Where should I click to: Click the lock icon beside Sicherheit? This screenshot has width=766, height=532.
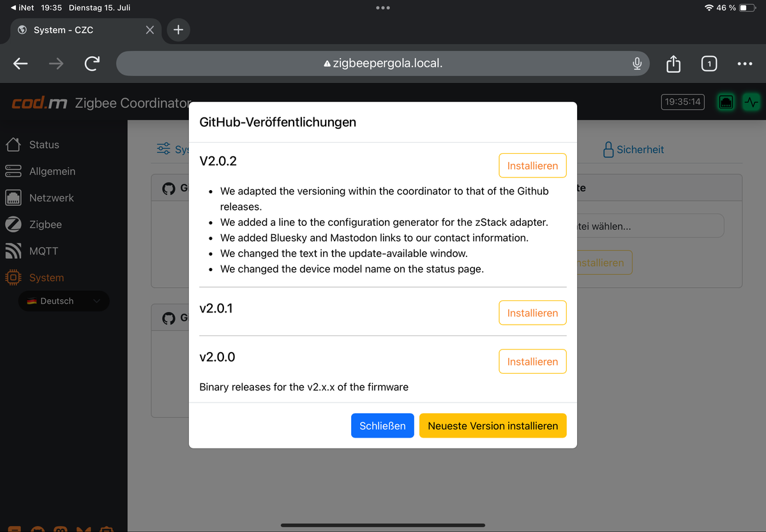[x=609, y=149]
